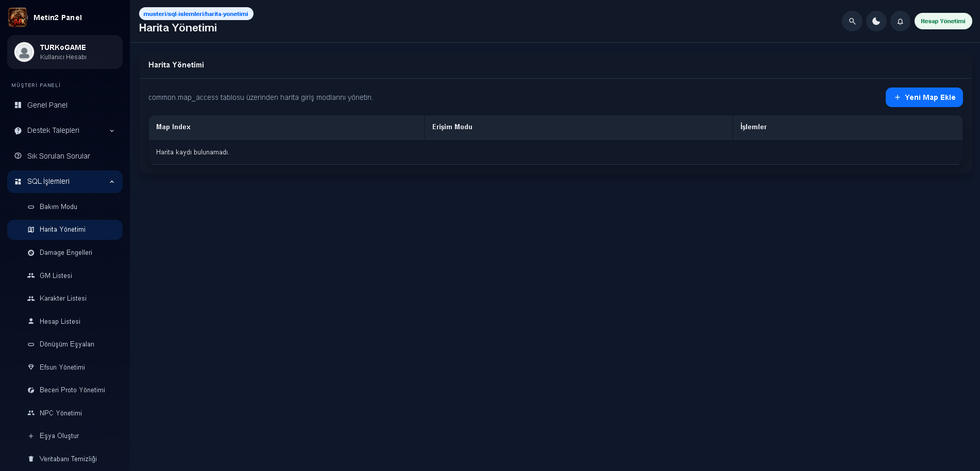980x471 pixels.
Task: Click the Eşya Oluştur plus icon
Action: [x=31, y=436]
